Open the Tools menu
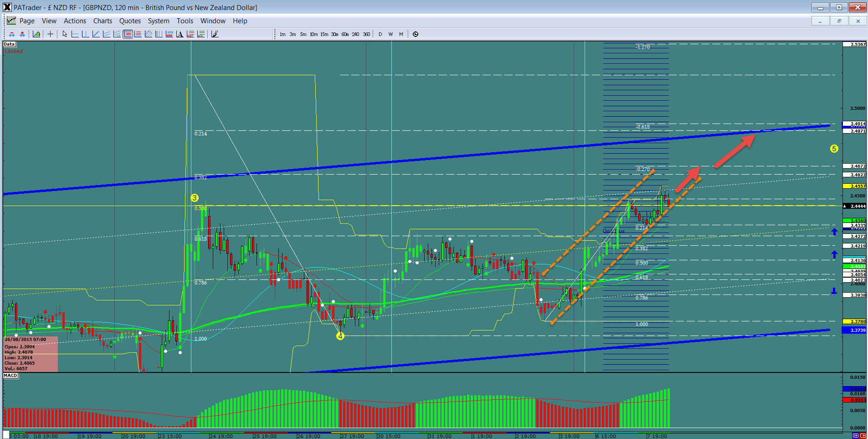Image resolution: width=868 pixels, height=439 pixels. point(185,21)
